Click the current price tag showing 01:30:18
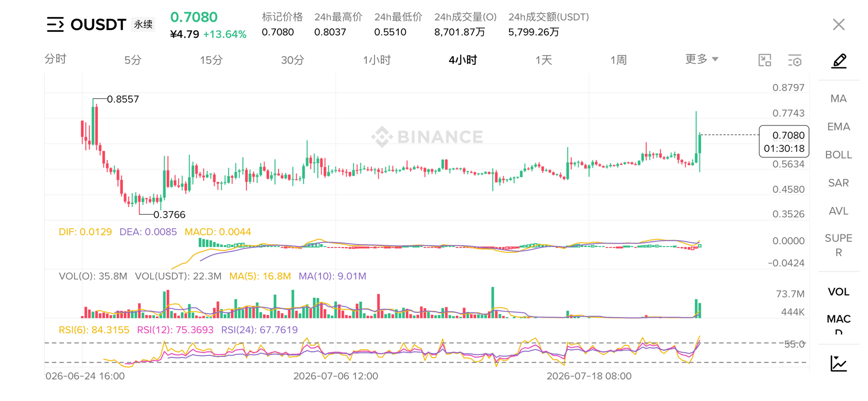 click(x=784, y=141)
